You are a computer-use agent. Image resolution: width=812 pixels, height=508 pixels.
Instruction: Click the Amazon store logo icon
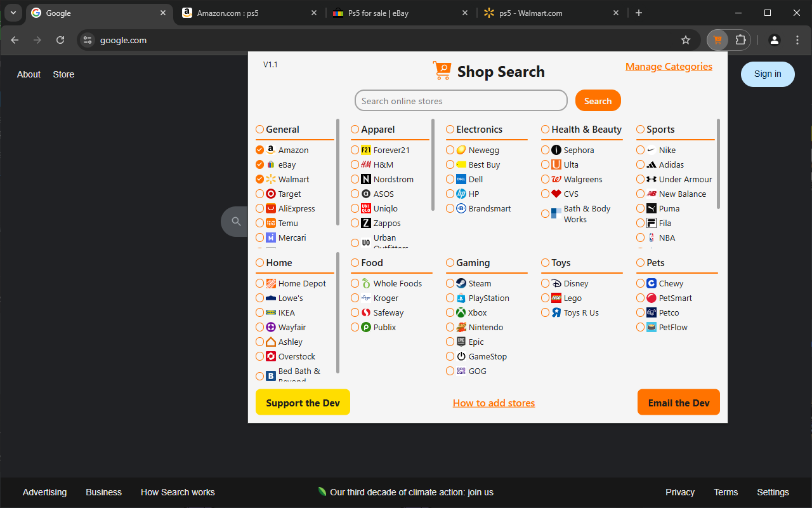tap(271, 150)
